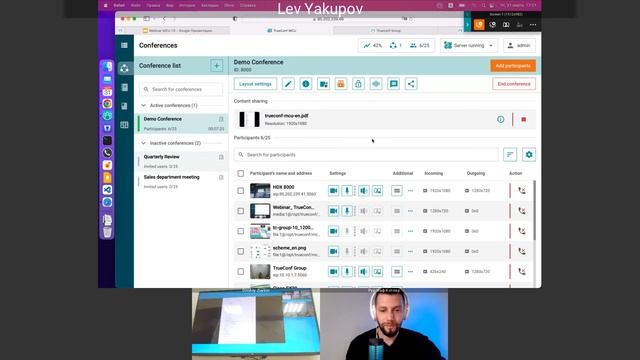The width and height of the screenshot is (640, 360).
Task: Open more options in the call toolbar
Action: pos(533,25)
